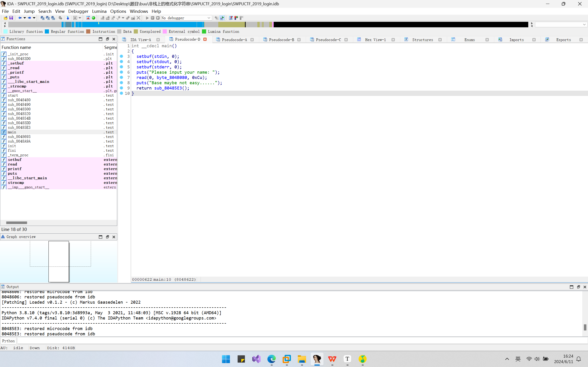Viewport: 588px width, 367px height.
Task: Click the breakpoint list toolbar icon
Action: 231,18
